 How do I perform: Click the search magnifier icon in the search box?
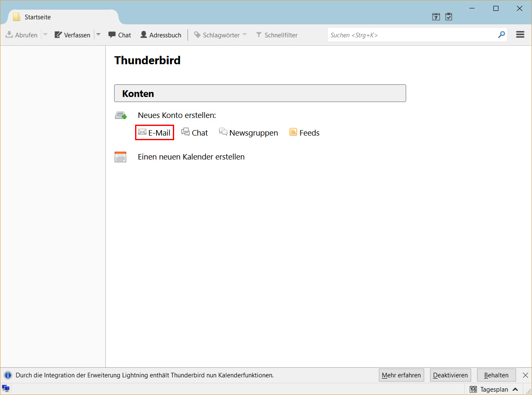502,35
